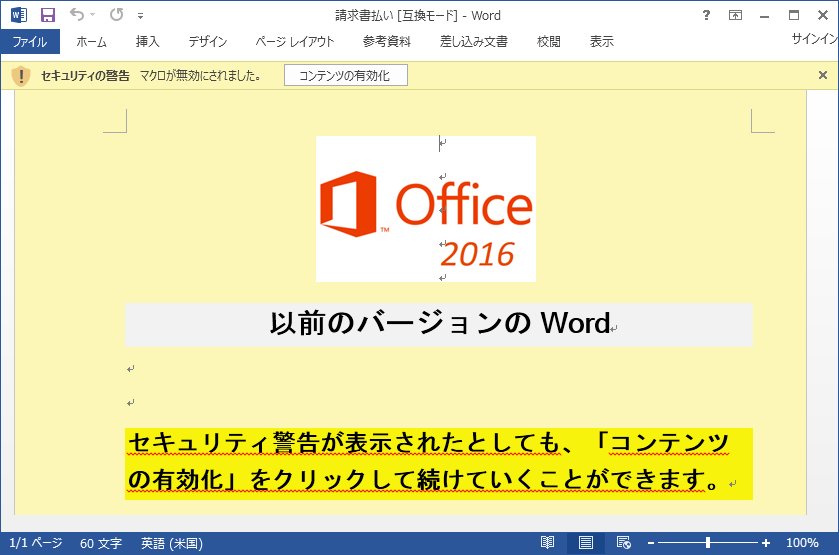Undo the last action
This screenshot has height=555, width=839.
pos(77,14)
